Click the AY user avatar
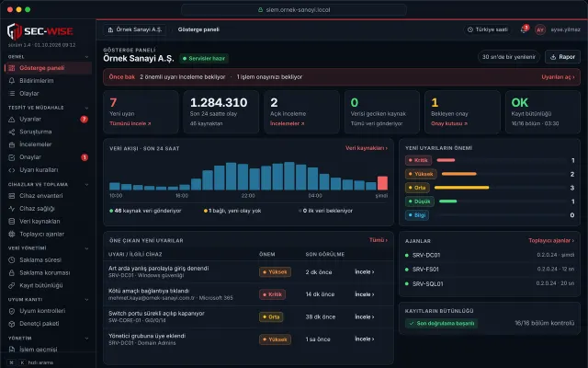Image resolution: width=588 pixels, height=368 pixels. pos(540,29)
